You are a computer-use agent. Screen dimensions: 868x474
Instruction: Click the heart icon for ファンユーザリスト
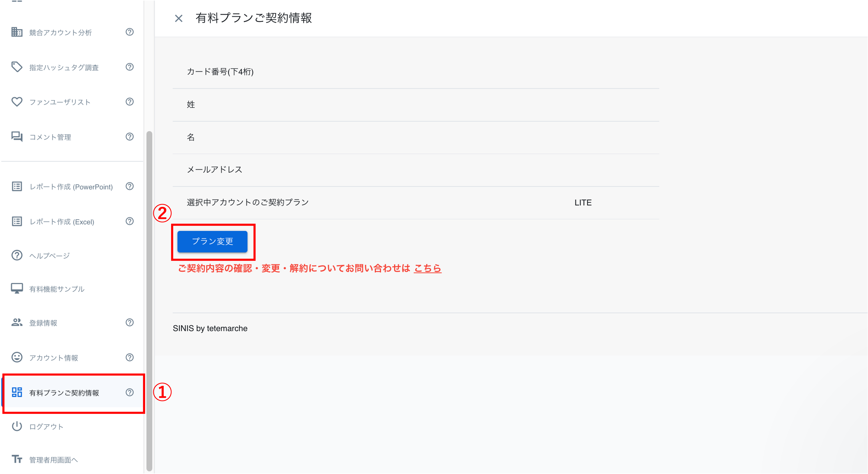pyautogui.click(x=16, y=102)
